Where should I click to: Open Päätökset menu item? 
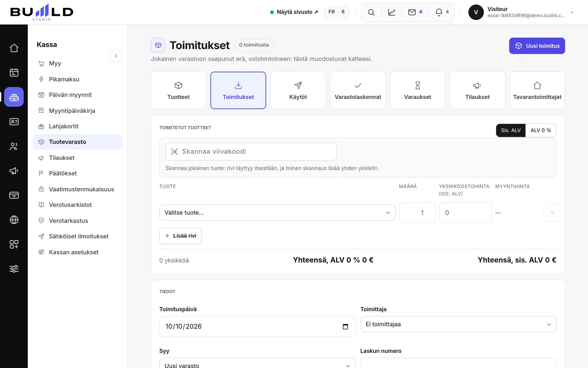(78, 173)
